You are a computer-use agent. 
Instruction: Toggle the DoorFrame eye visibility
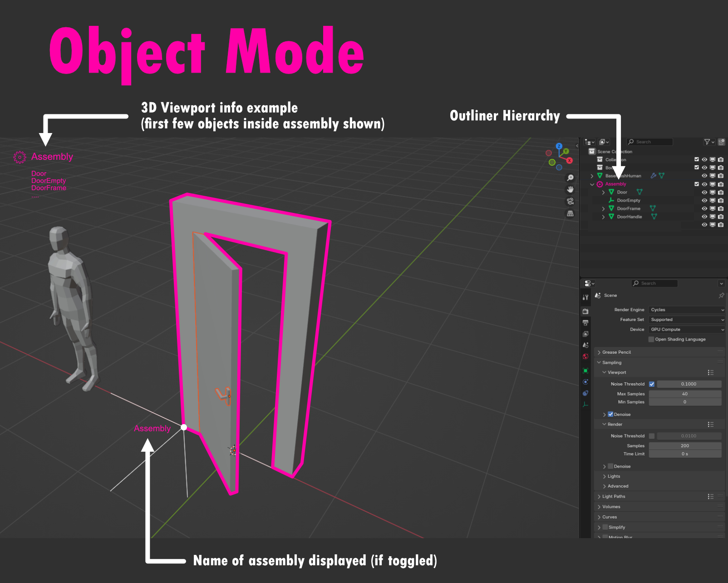[x=704, y=208]
